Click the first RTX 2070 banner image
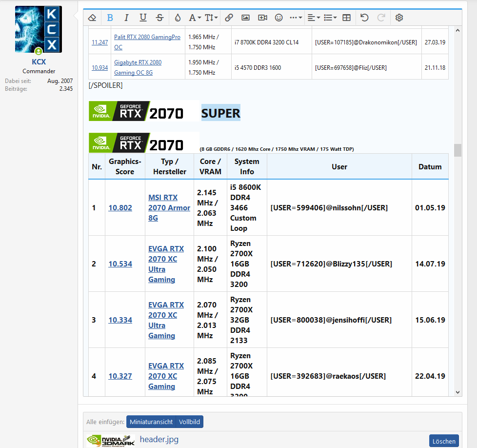Viewport: 477px width, 448px height. (144, 111)
